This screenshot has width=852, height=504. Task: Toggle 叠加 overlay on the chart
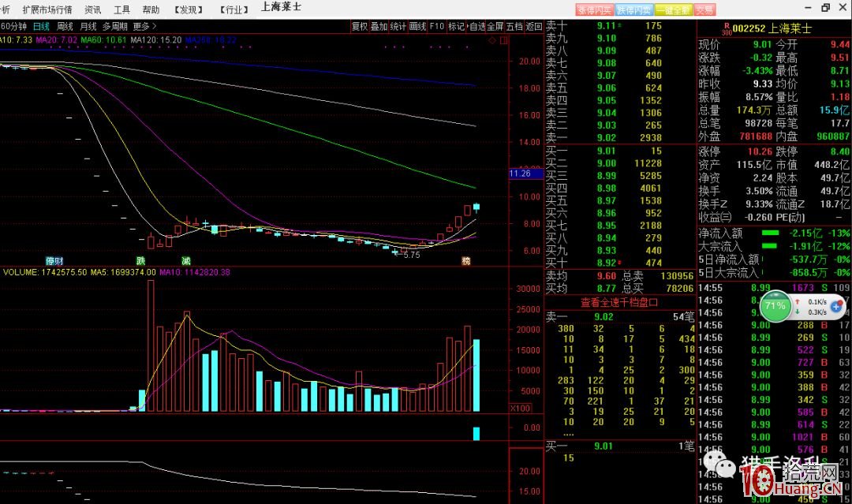379,26
